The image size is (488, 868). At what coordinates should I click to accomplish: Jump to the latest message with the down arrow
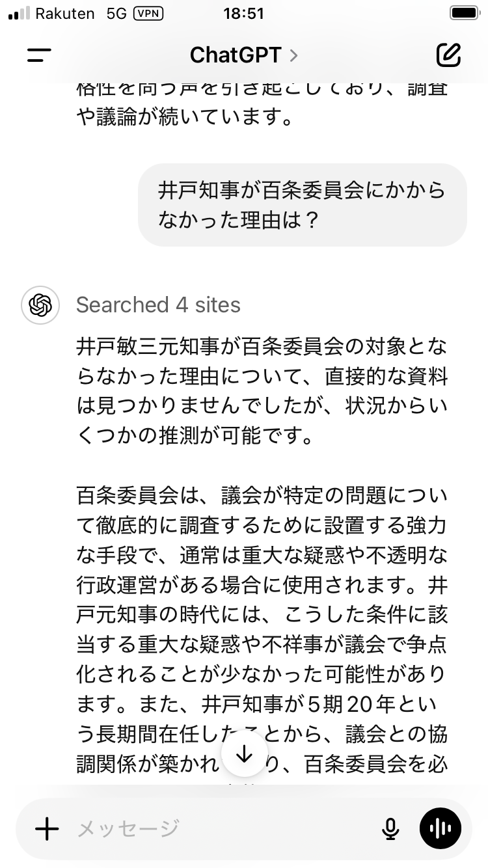click(244, 753)
